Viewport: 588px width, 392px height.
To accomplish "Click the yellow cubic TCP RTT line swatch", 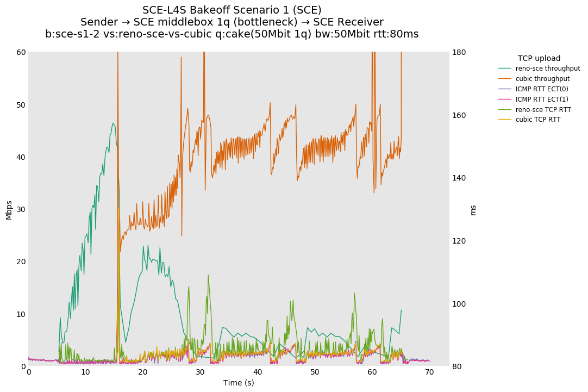I will [x=505, y=120].
